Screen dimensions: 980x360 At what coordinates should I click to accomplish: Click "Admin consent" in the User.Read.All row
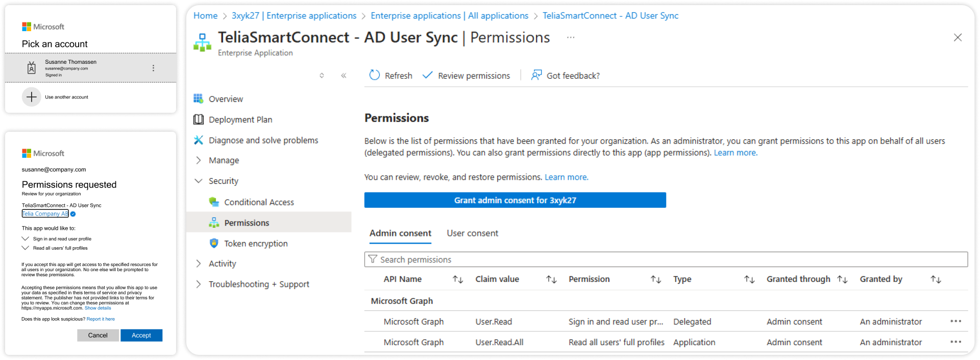(x=794, y=342)
